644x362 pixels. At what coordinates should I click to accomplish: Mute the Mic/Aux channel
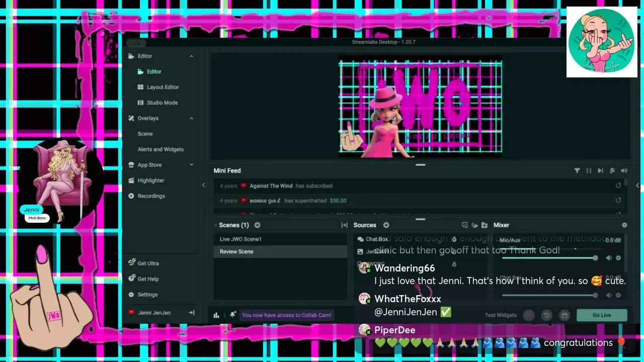click(x=609, y=258)
